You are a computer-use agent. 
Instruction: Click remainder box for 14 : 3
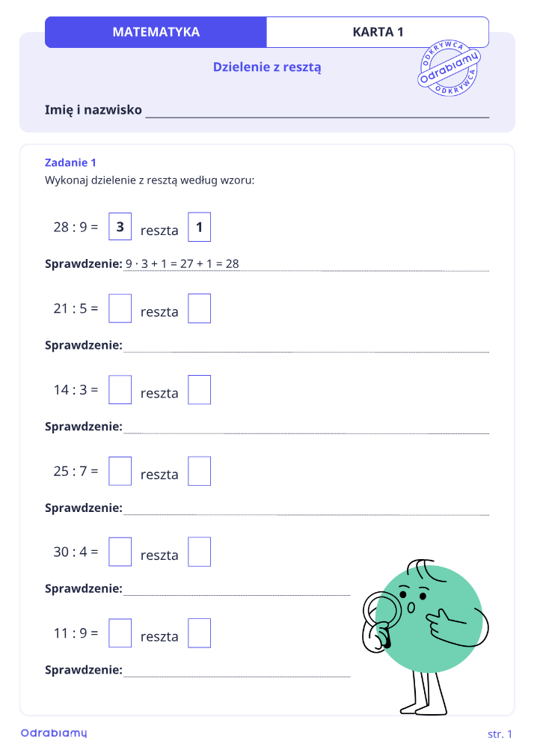(199, 389)
